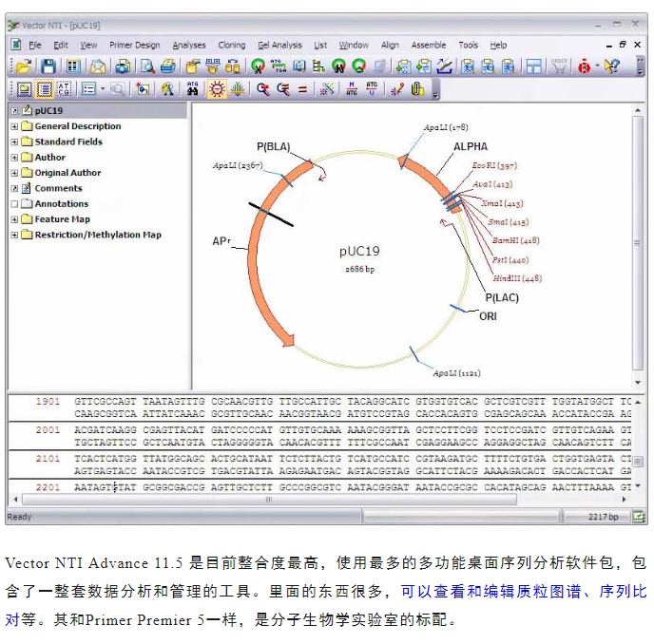Click the ApaLI (1121) site label
The height and width of the screenshot is (644, 654).
coord(456,373)
